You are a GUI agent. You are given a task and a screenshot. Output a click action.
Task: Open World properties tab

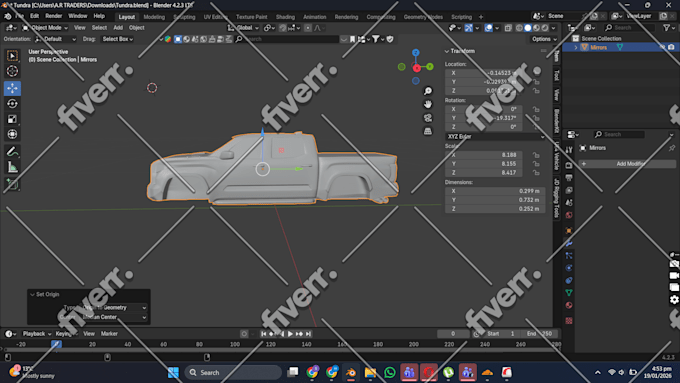pos(569,215)
